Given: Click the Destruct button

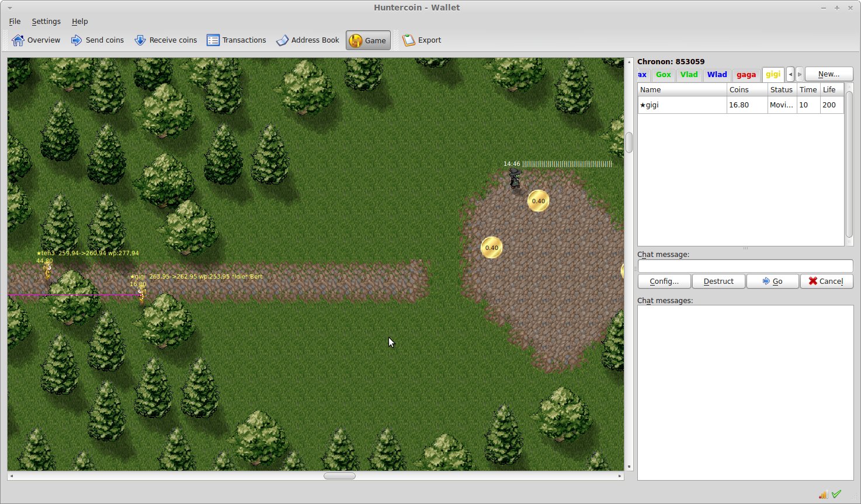Looking at the screenshot, I should (718, 281).
